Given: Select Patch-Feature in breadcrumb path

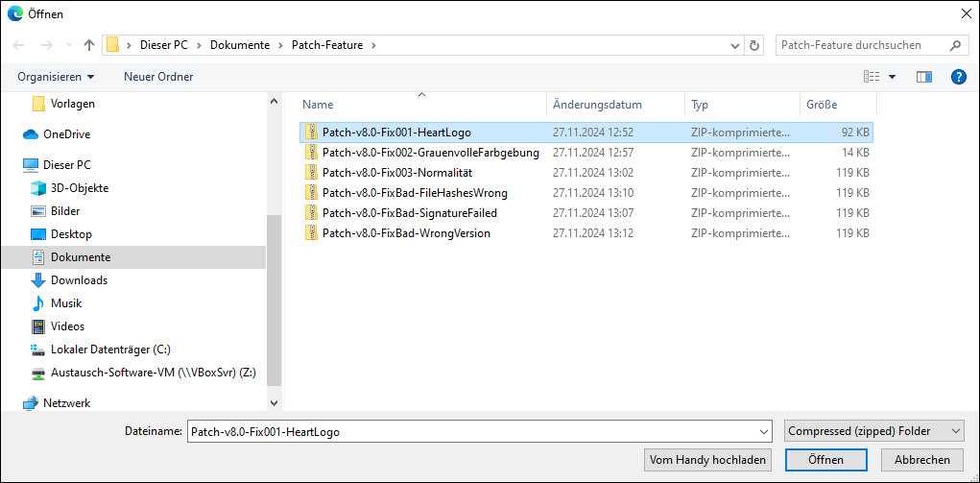Looking at the screenshot, I should pyautogui.click(x=327, y=45).
